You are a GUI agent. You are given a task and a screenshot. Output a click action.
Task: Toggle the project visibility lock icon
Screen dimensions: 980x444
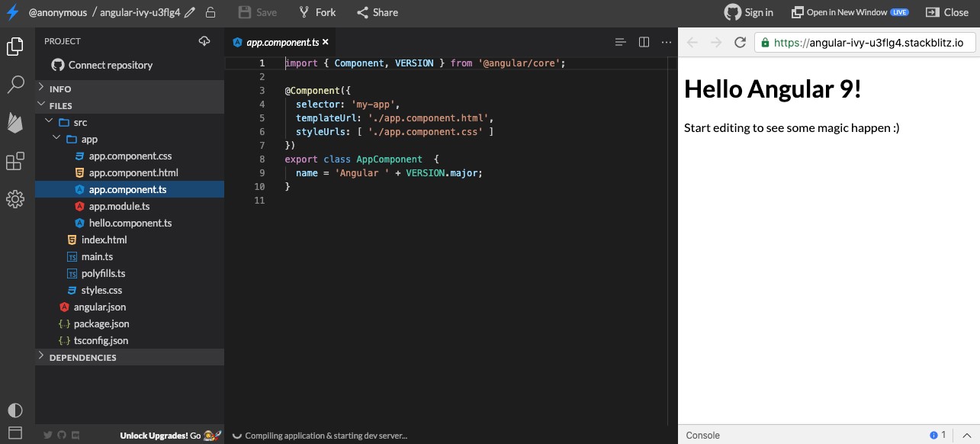click(210, 12)
